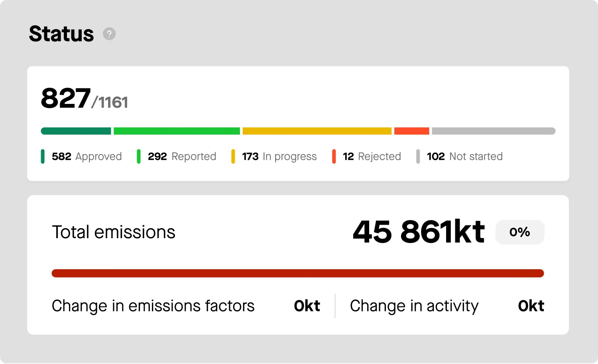Click the Change in emissions factors text

[x=153, y=306]
